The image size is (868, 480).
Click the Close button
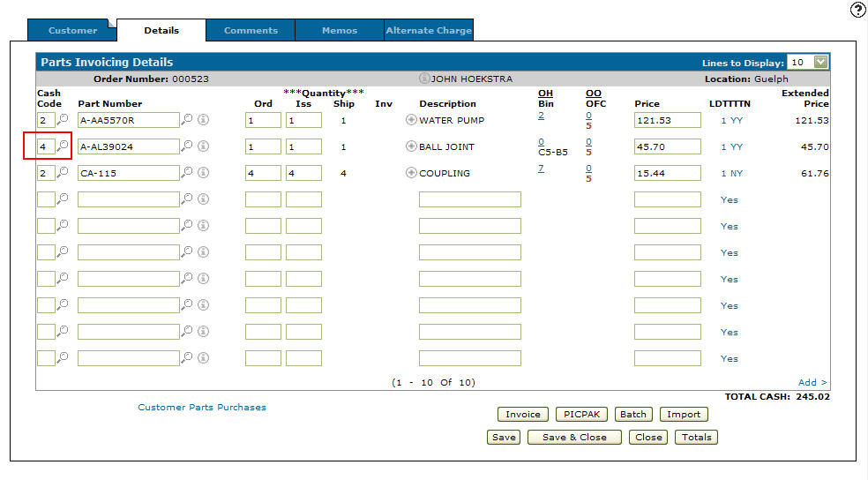click(648, 438)
